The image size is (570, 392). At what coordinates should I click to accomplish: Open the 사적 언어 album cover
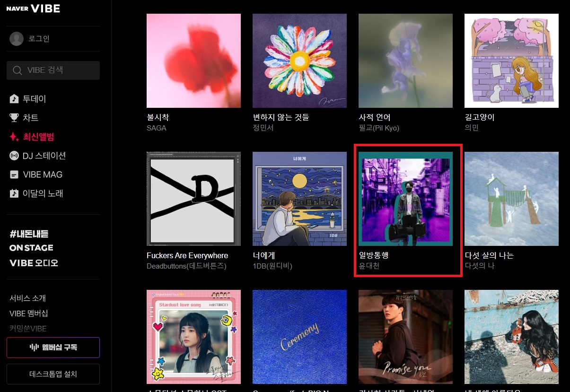(x=405, y=61)
